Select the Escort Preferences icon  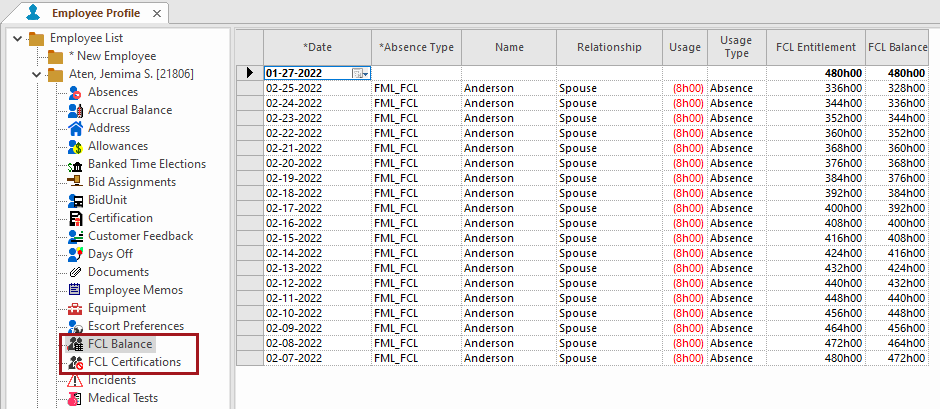[x=75, y=326]
